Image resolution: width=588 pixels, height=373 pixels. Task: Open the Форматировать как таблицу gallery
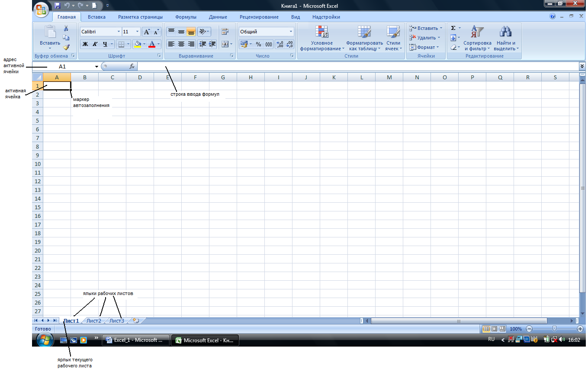click(x=364, y=38)
